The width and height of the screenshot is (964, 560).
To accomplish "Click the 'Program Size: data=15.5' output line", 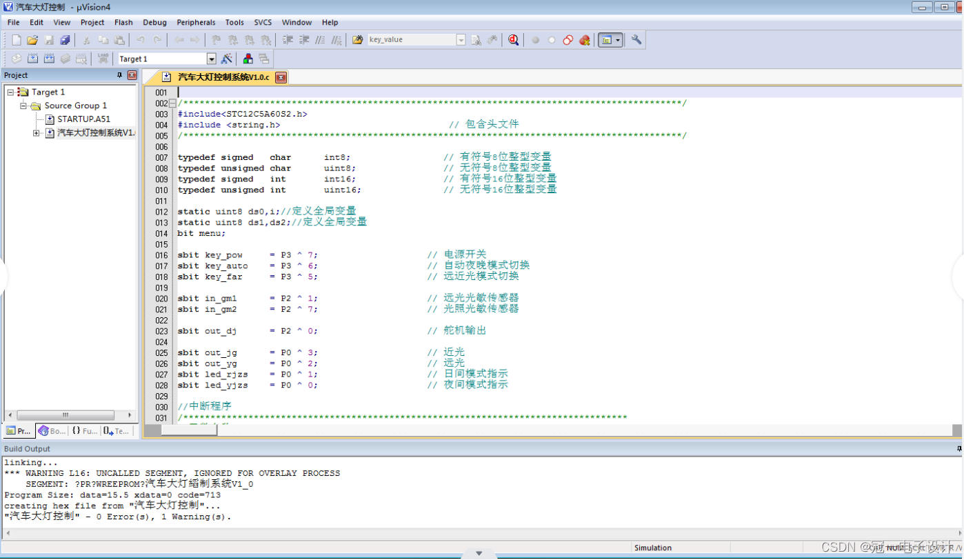I will click(112, 495).
